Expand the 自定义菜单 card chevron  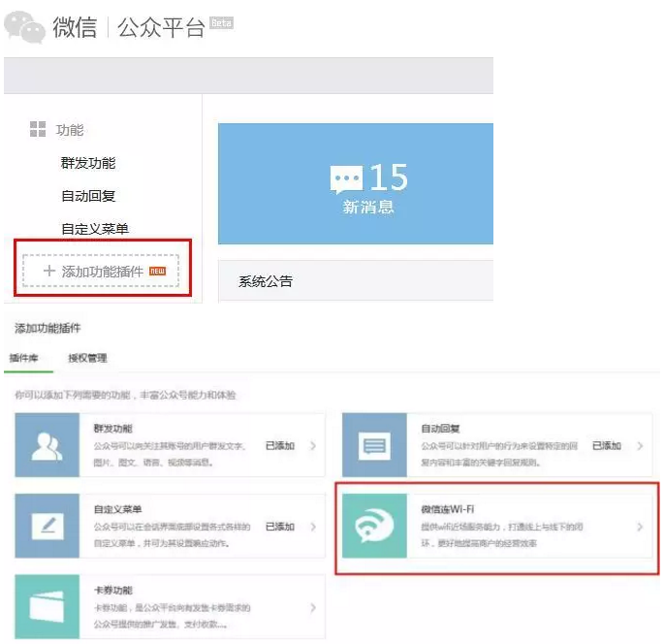(x=313, y=527)
